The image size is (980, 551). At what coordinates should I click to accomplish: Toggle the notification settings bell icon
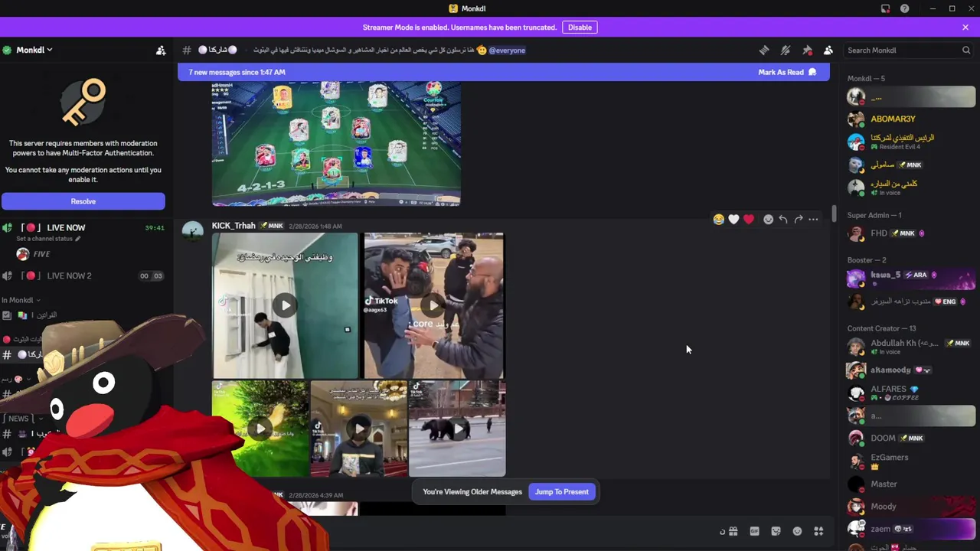pyautogui.click(x=786, y=51)
